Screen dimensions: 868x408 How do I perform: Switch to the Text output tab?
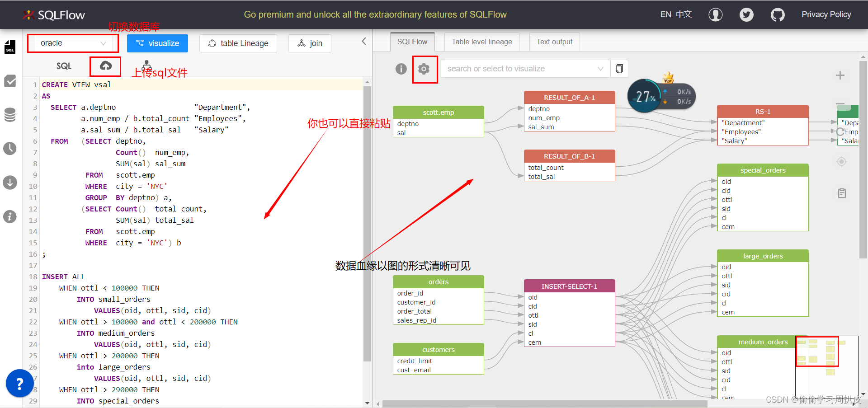[554, 42]
